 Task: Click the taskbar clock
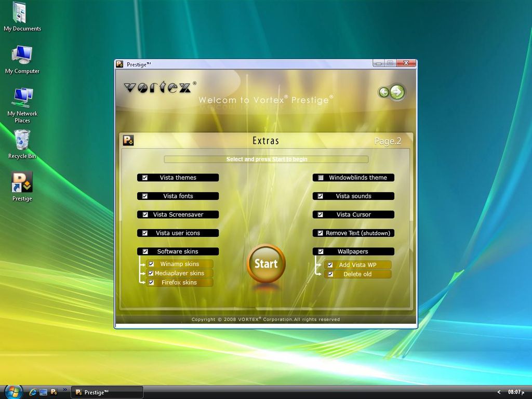[x=516, y=392]
